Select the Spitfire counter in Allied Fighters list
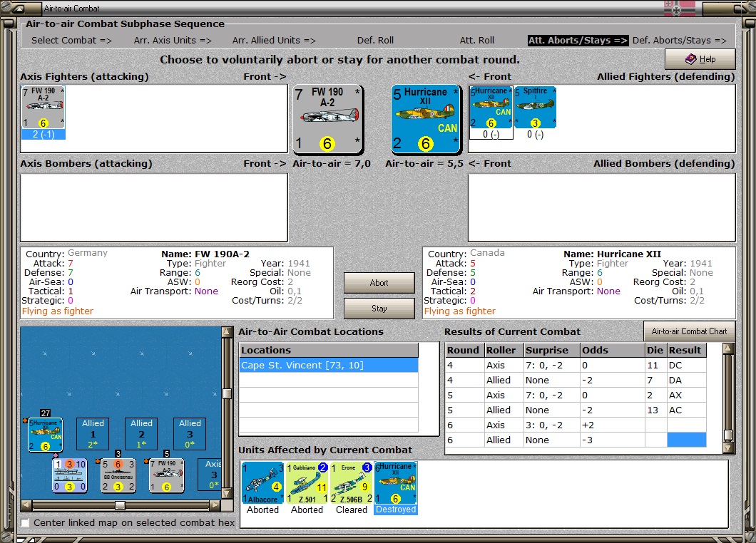The width and height of the screenshot is (756, 543). pyautogui.click(x=535, y=108)
